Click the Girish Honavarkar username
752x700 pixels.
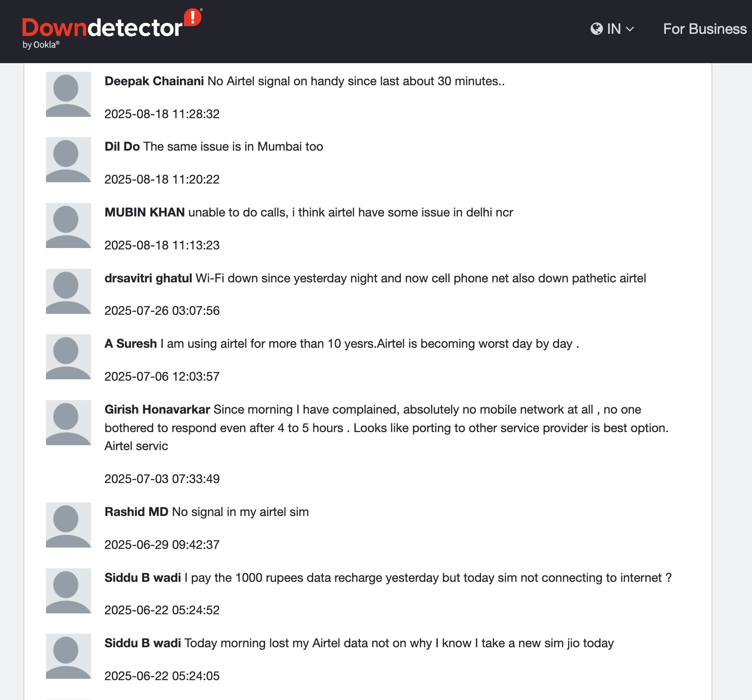[157, 410]
